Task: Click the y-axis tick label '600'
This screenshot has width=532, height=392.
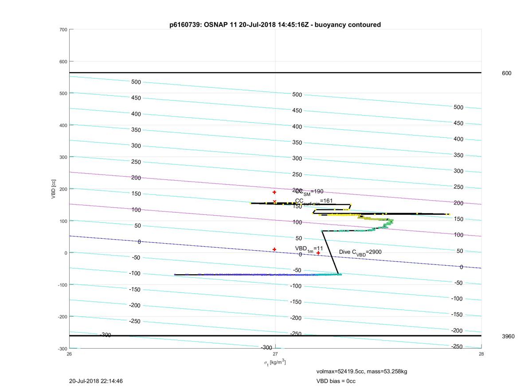Action: [x=63, y=62]
